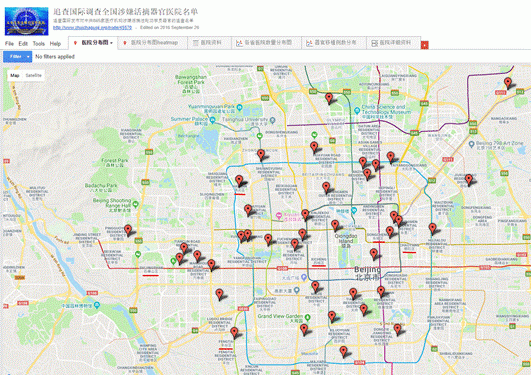Click the Summer Palace place icon
The width and height of the screenshot is (531, 375).
point(212,120)
